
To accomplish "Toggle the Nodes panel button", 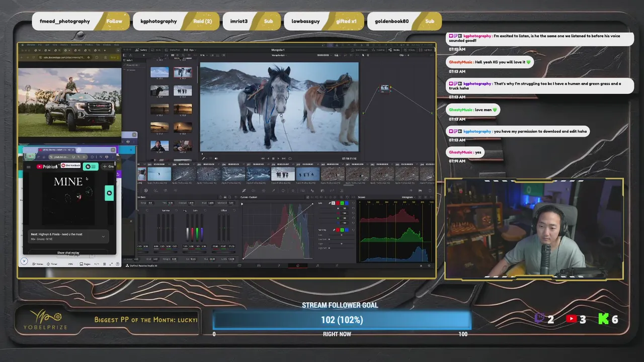I will (x=394, y=50).
